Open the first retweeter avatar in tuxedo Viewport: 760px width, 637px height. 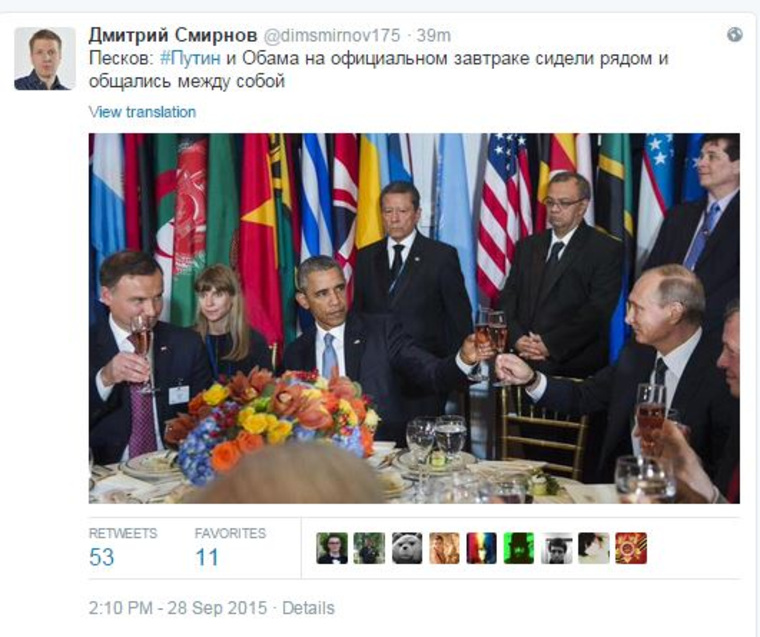pyautogui.click(x=332, y=548)
